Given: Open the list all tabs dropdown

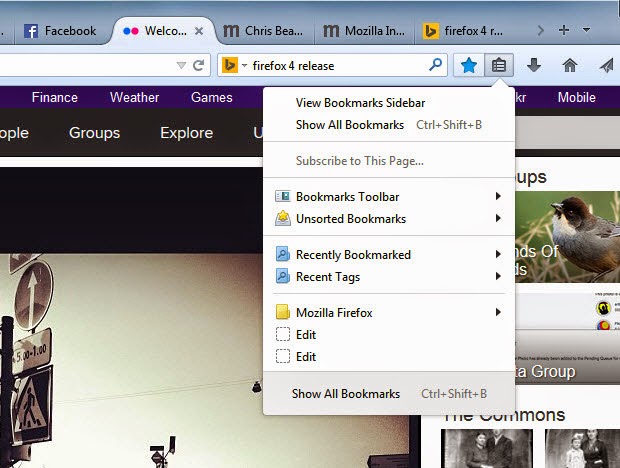Looking at the screenshot, I should pos(586,30).
